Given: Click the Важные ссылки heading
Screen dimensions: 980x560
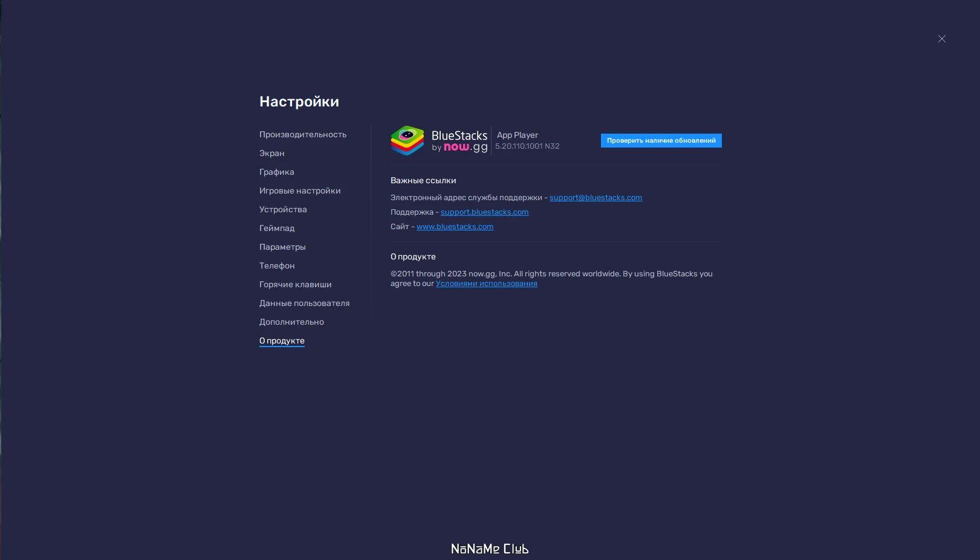Looking at the screenshot, I should [423, 180].
